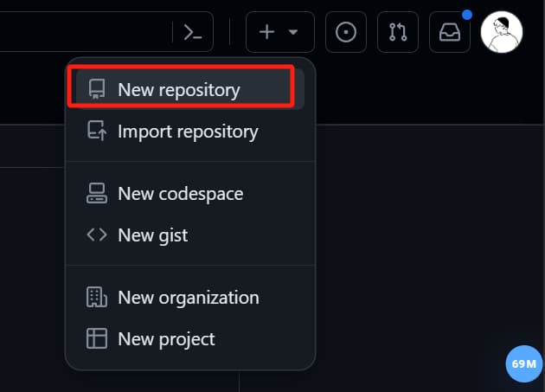This screenshot has height=392, width=545.
Task: Choose "Import repository" menu entry
Action: [188, 132]
